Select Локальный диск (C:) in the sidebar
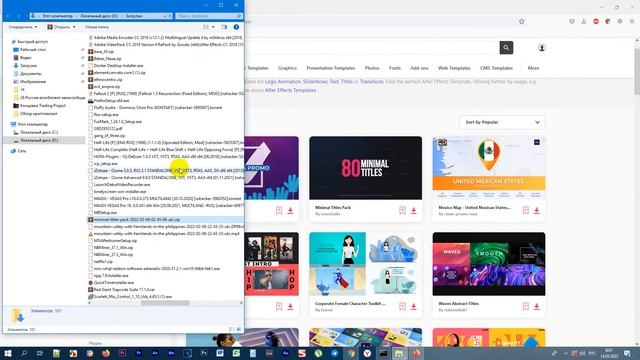The width and height of the screenshot is (640, 360). coord(39,132)
